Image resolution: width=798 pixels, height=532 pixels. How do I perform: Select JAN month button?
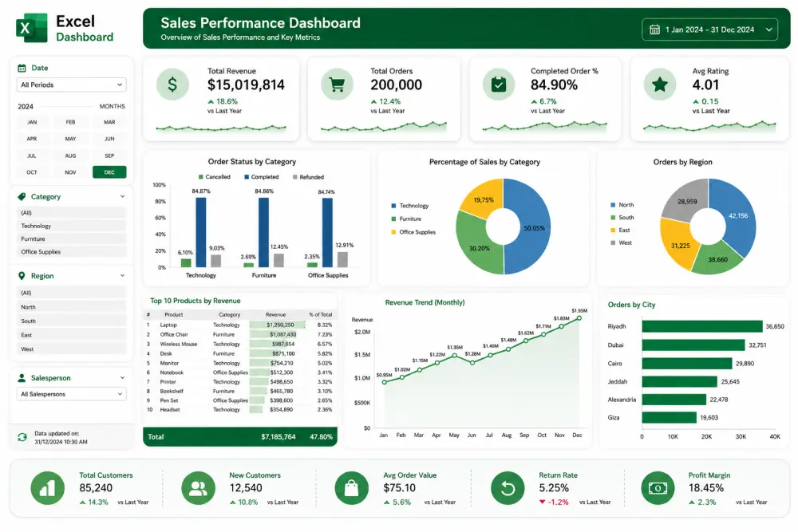pos(32,122)
